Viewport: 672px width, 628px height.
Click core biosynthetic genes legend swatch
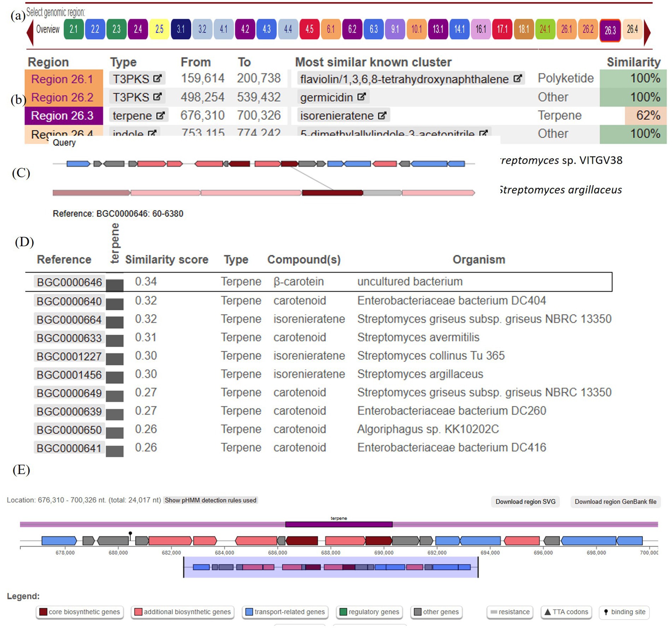click(x=43, y=612)
